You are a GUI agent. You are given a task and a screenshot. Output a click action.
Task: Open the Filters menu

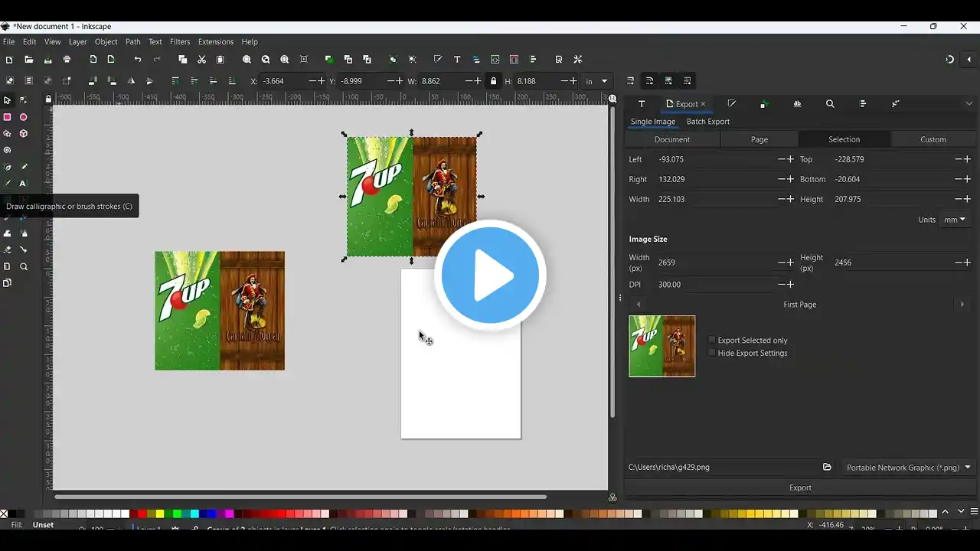[x=180, y=42]
